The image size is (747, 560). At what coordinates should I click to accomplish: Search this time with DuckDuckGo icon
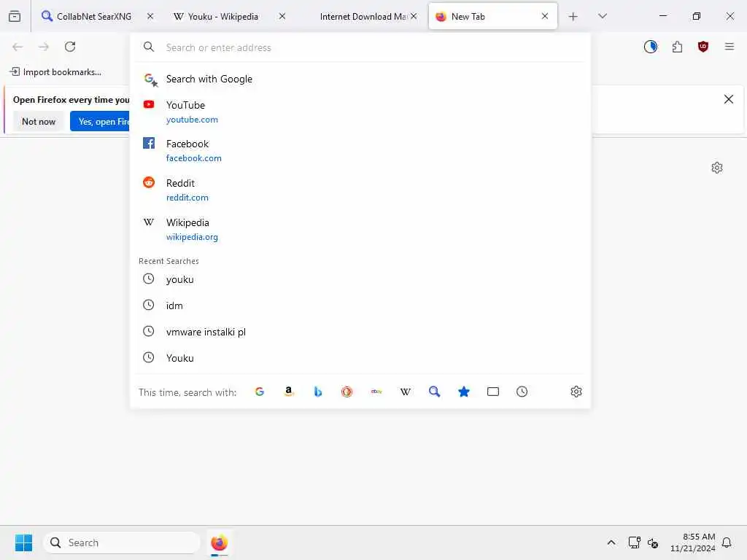click(x=347, y=392)
